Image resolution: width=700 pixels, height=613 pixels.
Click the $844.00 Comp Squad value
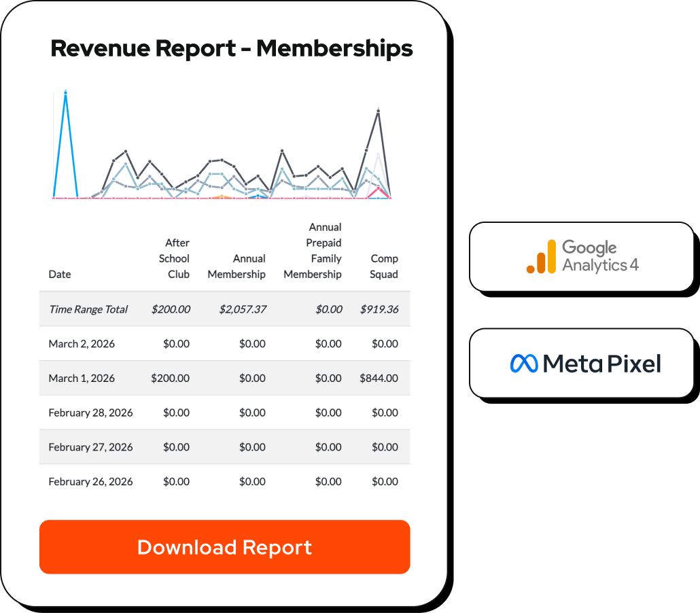coord(379,378)
